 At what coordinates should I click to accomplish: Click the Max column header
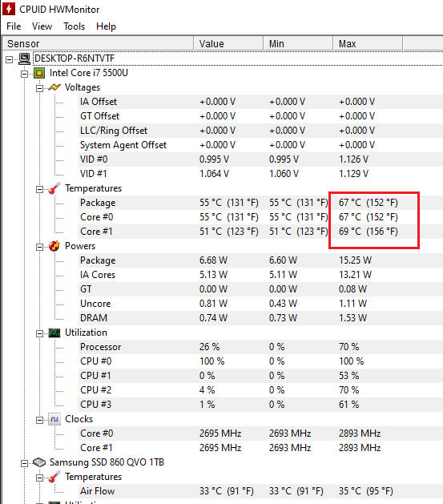point(368,43)
